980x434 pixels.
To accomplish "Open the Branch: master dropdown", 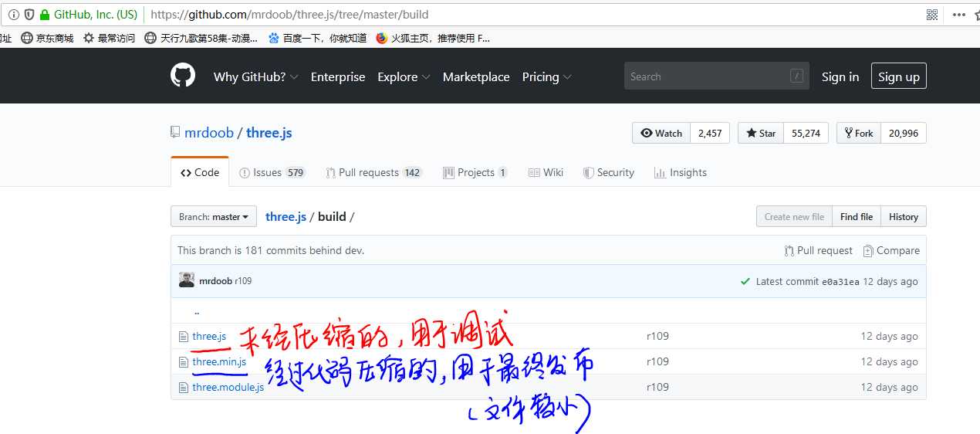I will pyautogui.click(x=214, y=216).
